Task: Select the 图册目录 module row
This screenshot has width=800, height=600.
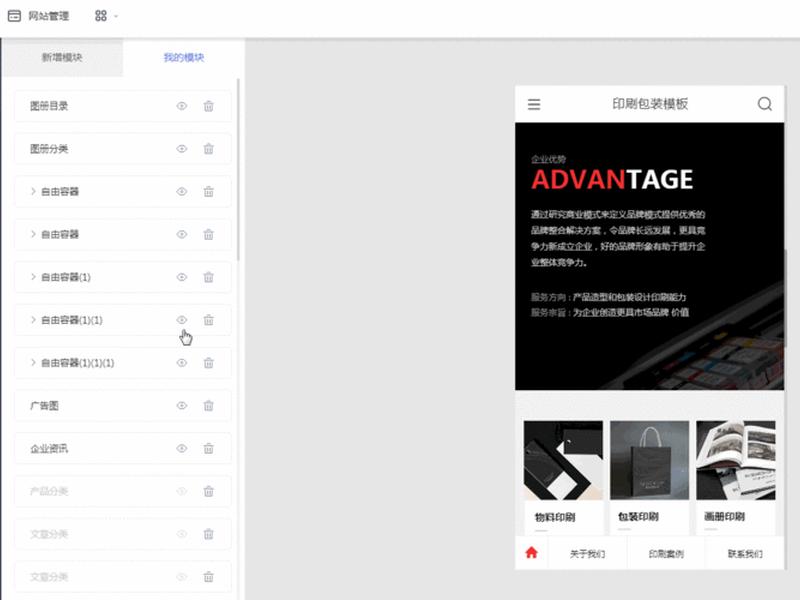Action: [x=122, y=106]
